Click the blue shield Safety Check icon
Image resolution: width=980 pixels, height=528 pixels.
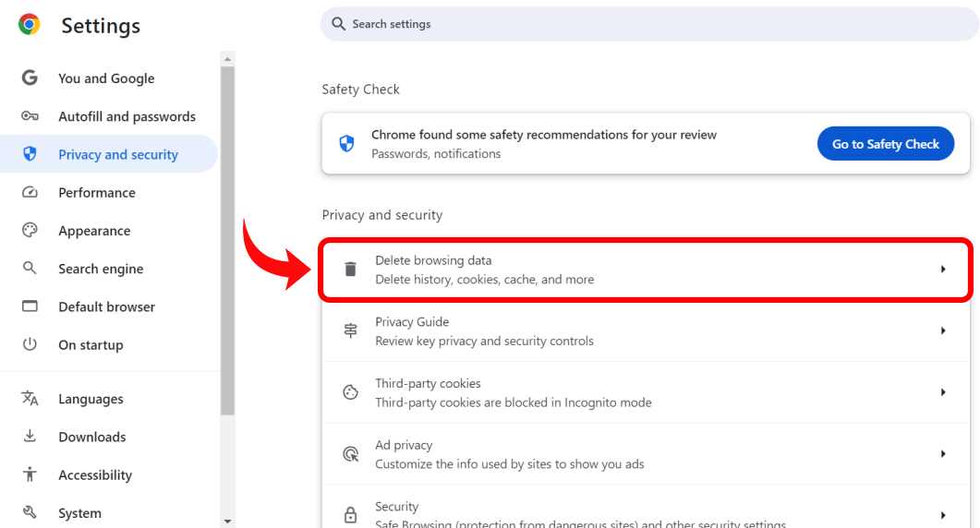pyautogui.click(x=347, y=144)
